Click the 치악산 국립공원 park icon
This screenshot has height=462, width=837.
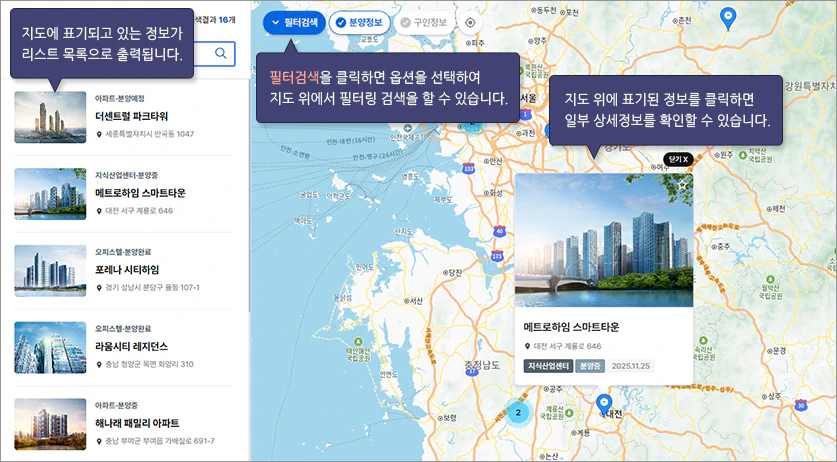tap(743, 155)
